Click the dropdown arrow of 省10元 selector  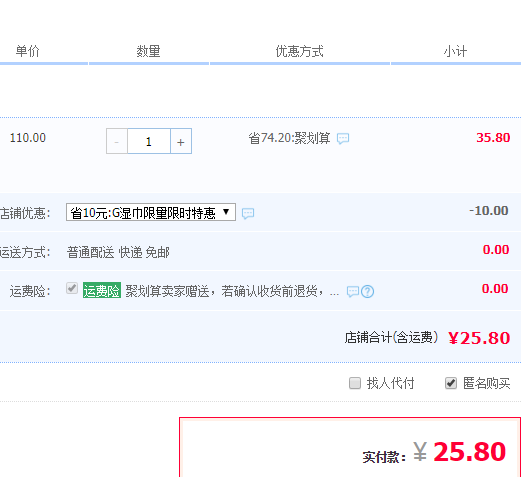point(226,212)
